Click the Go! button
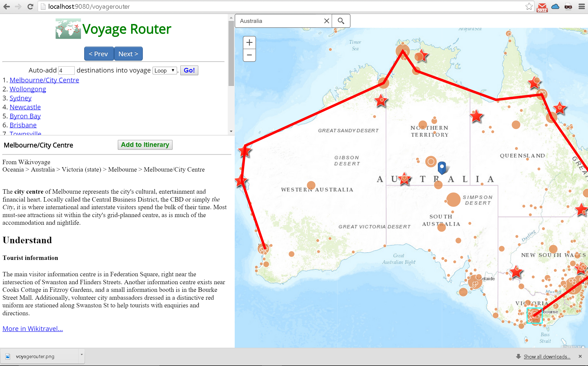The image size is (588, 366). tap(189, 70)
